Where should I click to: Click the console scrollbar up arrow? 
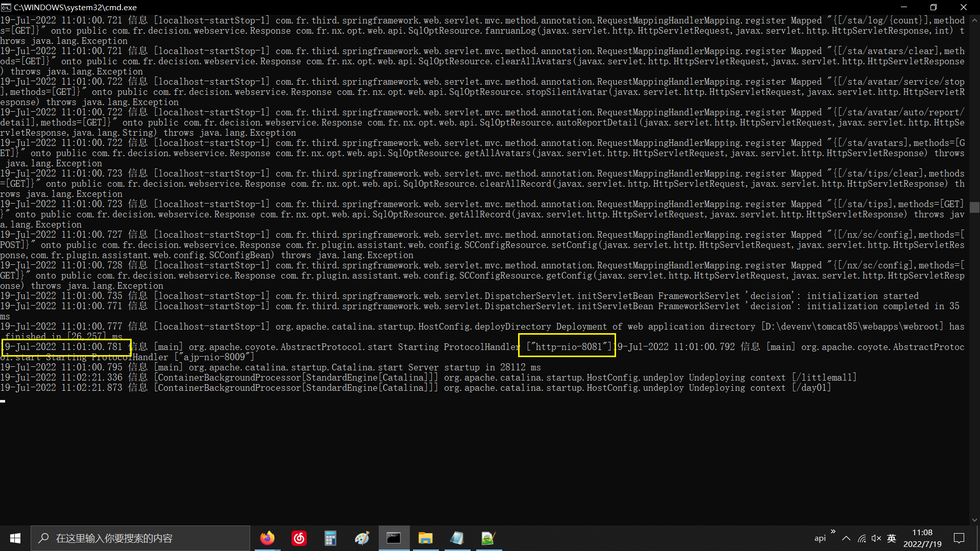[974, 20]
